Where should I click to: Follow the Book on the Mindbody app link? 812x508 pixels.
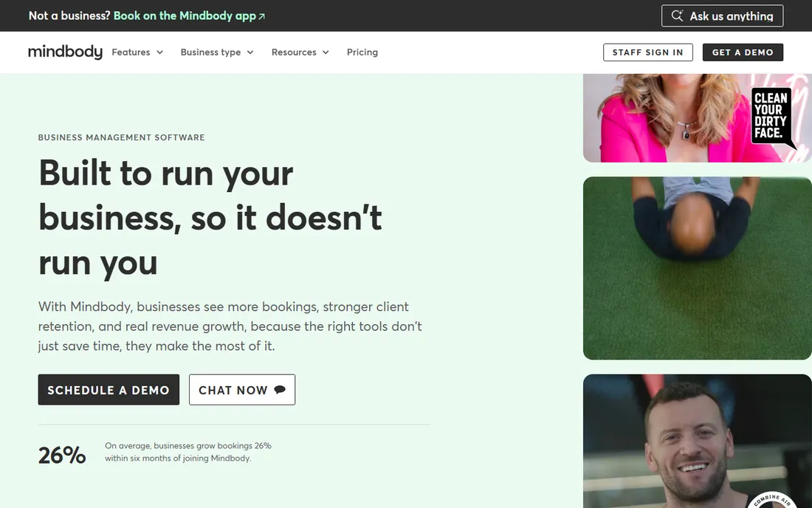point(190,16)
